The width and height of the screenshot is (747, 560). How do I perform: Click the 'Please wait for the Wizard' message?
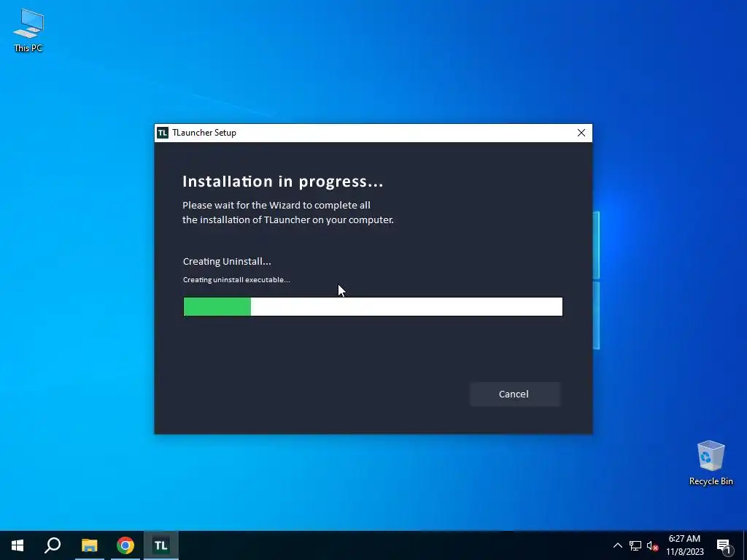tap(287, 212)
